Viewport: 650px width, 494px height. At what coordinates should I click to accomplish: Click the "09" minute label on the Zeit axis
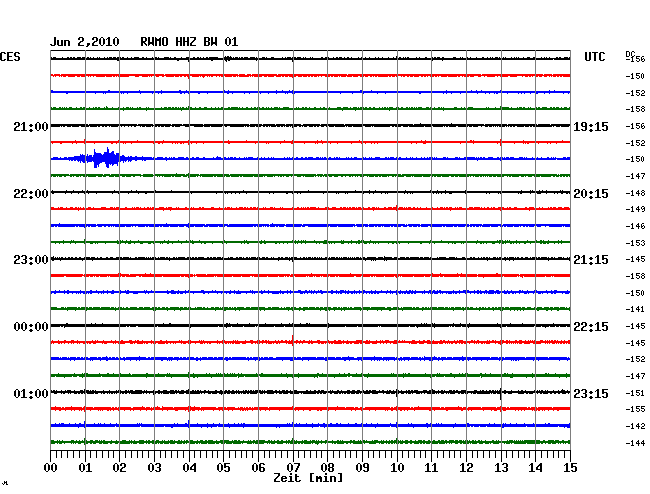click(x=362, y=467)
